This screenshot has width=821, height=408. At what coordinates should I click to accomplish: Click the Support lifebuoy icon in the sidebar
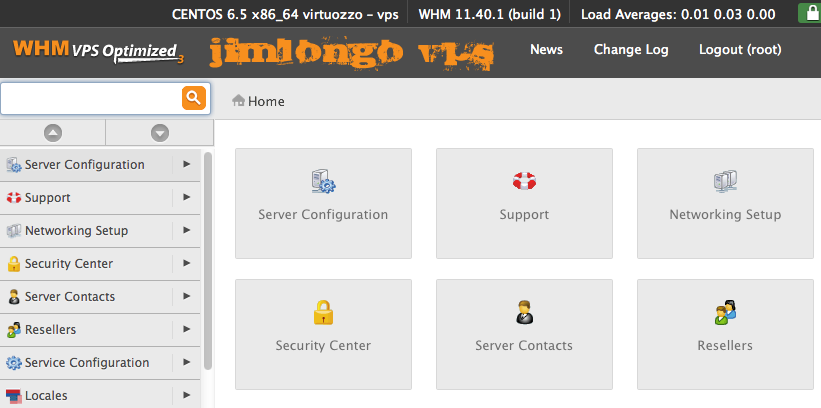[x=14, y=198]
